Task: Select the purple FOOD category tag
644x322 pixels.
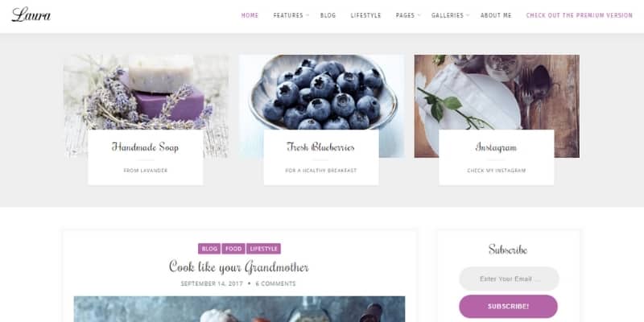Action: [233, 249]
